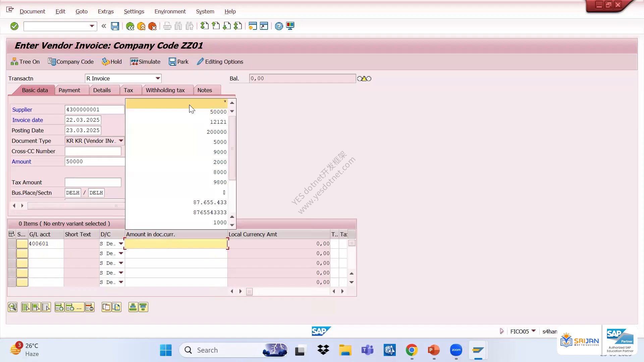
Task: Click the Save diskette icon in toolbar
Action: click(115, 26)
